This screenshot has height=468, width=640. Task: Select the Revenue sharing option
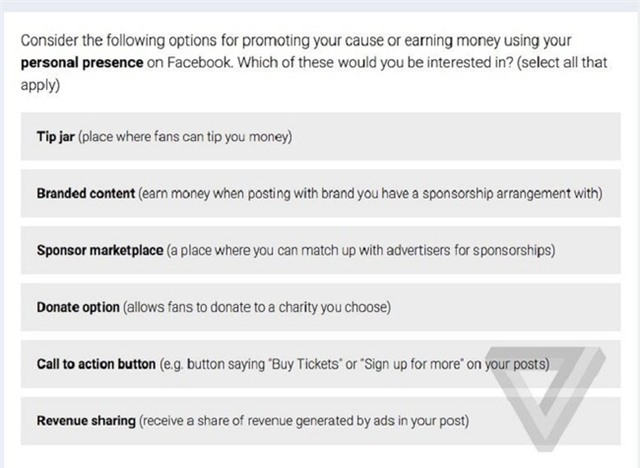(320, 421)
